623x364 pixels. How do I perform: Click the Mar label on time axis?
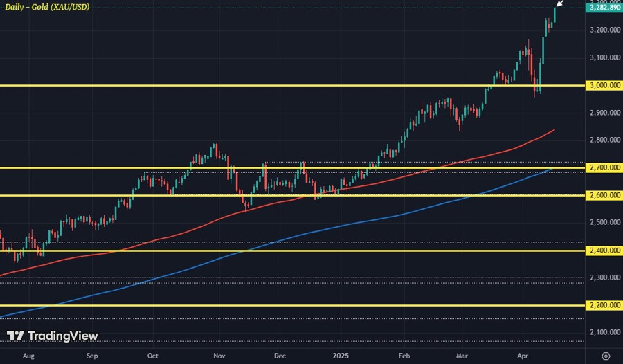[462, 356]
